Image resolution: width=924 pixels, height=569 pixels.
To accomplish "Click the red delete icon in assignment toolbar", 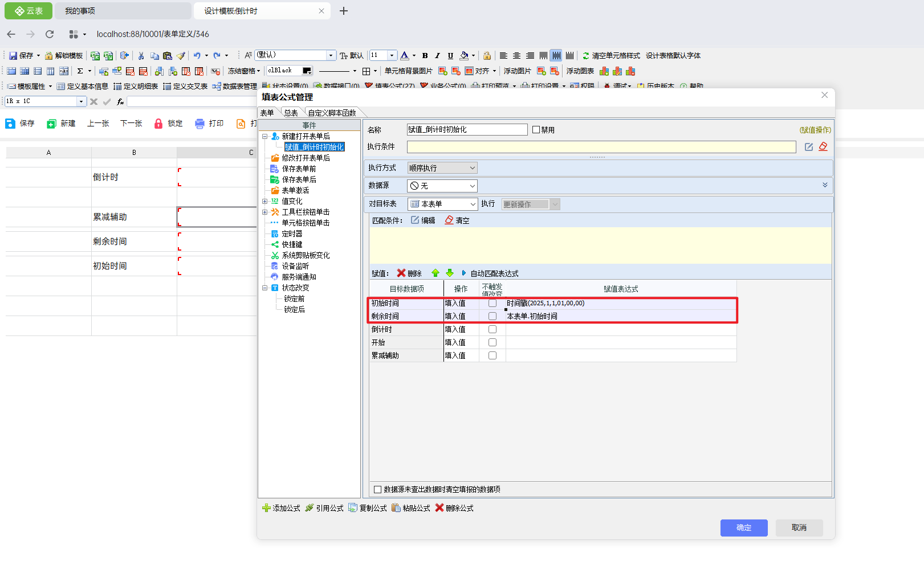I will 401,273.
